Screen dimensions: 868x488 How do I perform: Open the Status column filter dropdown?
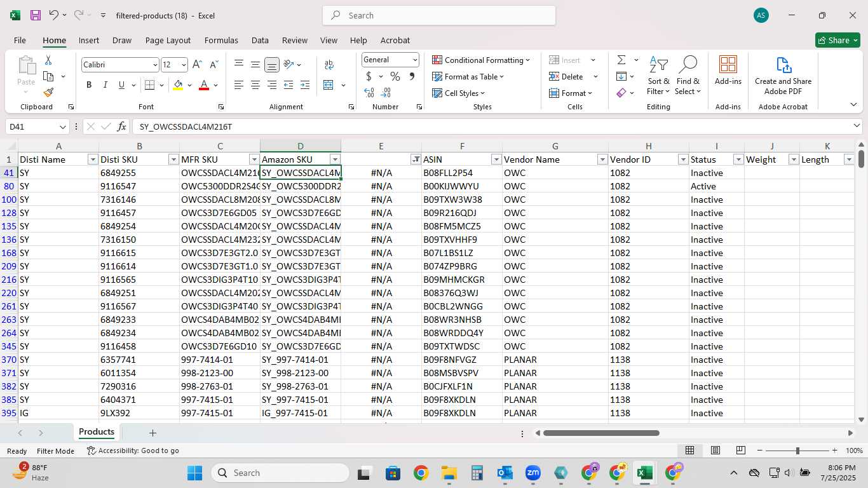[x=738, y=159]
